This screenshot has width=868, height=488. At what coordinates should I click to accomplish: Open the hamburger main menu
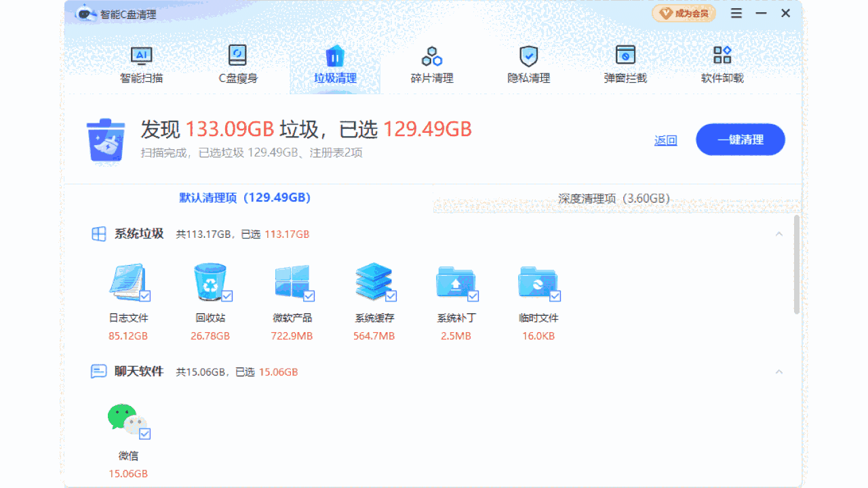click(x=736, y=14)
